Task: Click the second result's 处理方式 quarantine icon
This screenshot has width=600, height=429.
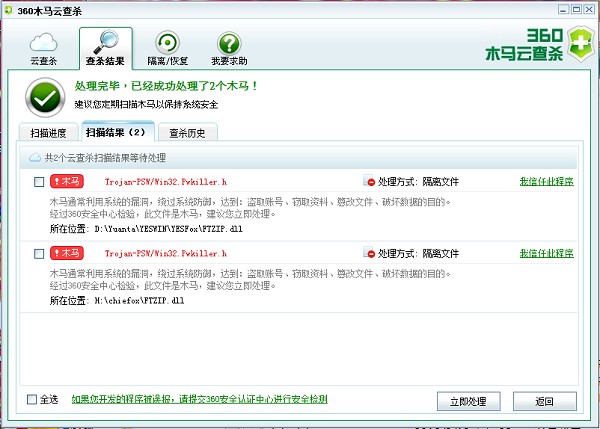Action: point(370,254)
